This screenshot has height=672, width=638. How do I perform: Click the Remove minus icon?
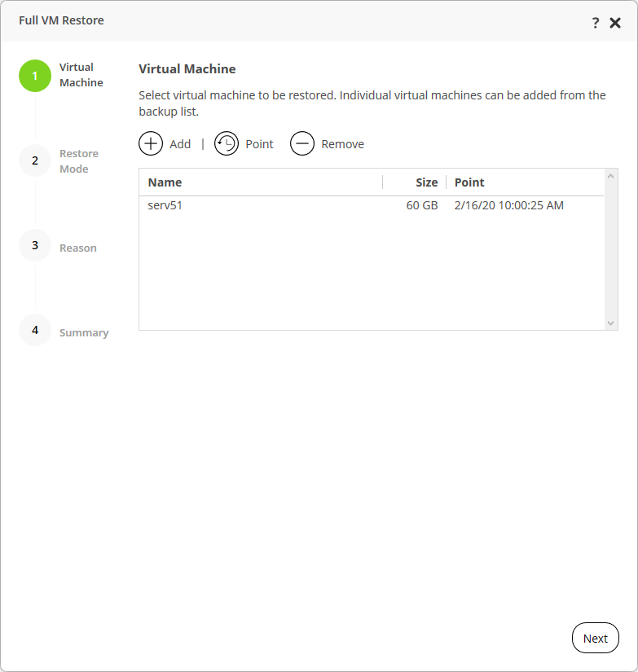tap(302, 144)
